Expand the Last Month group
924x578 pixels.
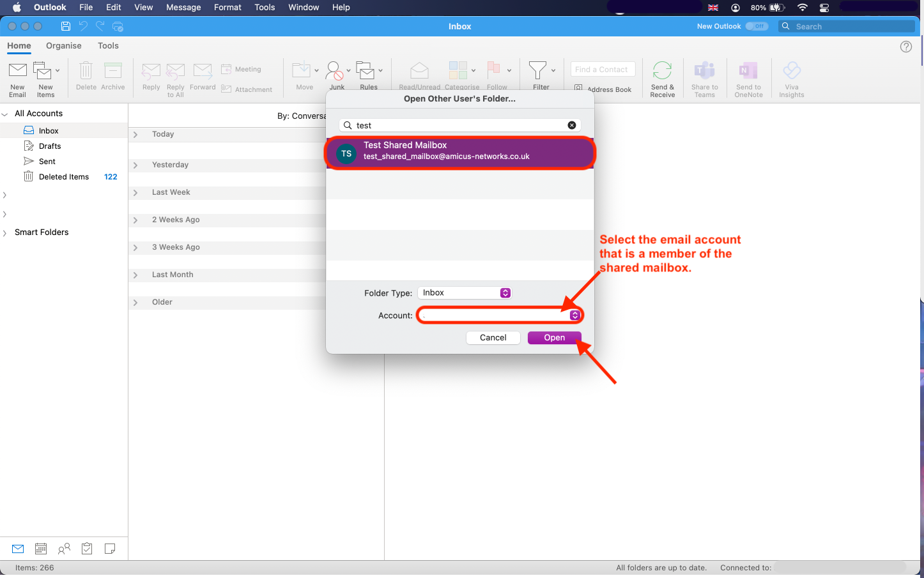[x=135, y=275]
